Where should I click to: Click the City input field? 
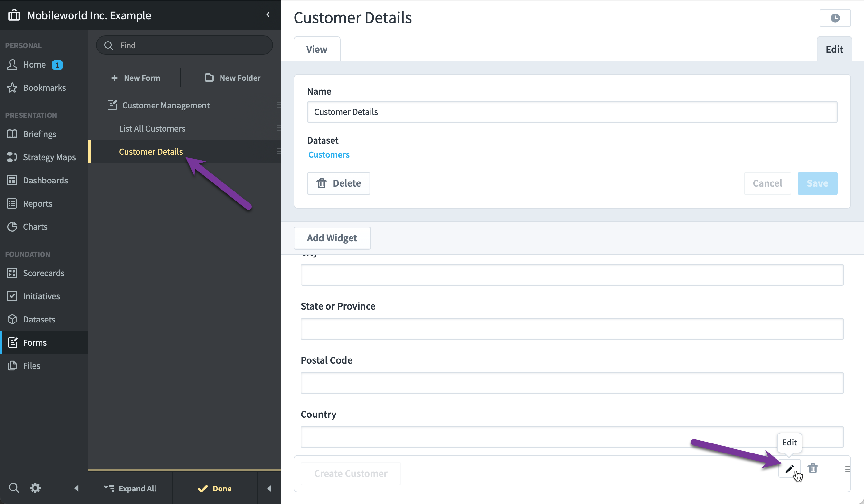(572, 275)
